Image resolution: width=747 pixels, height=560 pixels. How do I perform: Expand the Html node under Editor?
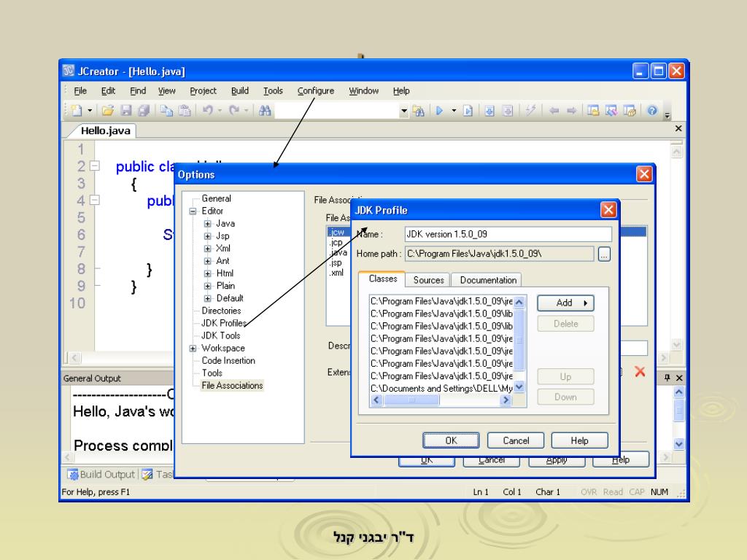click(x=207, y=273)
